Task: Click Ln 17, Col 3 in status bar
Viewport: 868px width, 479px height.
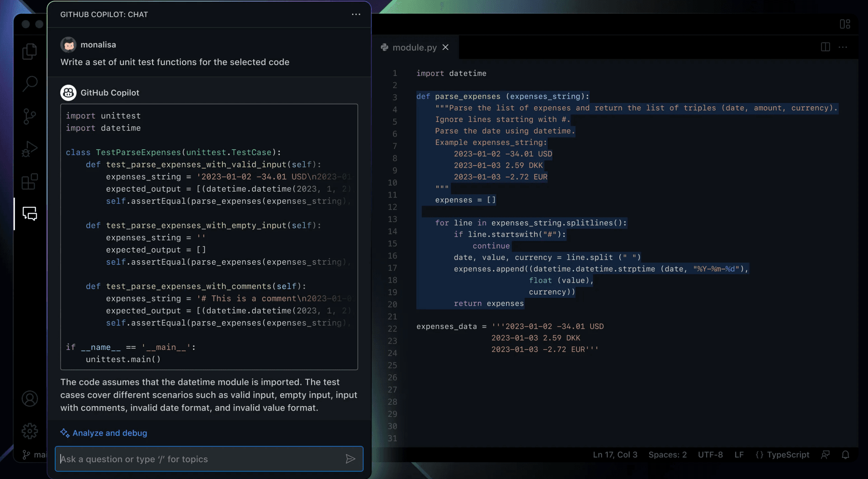Action: tap(615, 455)
